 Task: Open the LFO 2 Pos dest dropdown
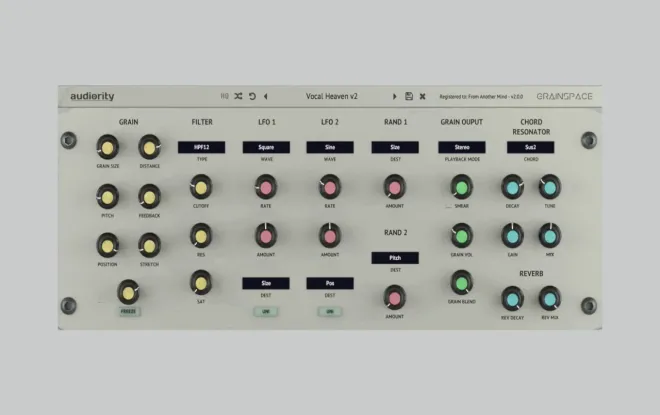coord(330,283)
